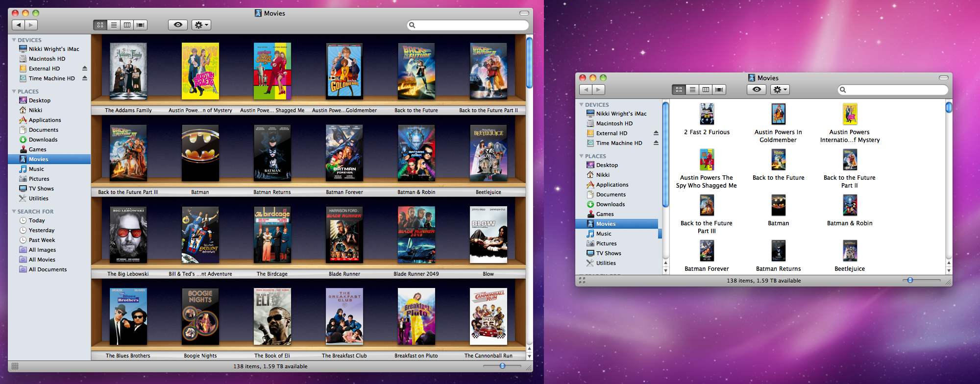Eject External HD in the large window's sidebar

coord(85,69)
